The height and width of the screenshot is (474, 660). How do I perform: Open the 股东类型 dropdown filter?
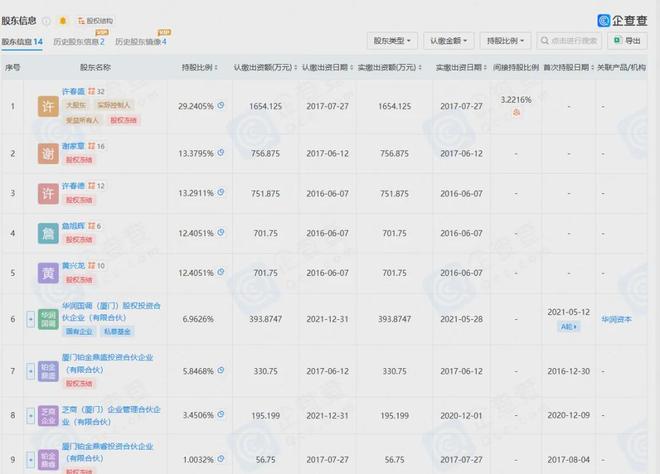[391, 41]
